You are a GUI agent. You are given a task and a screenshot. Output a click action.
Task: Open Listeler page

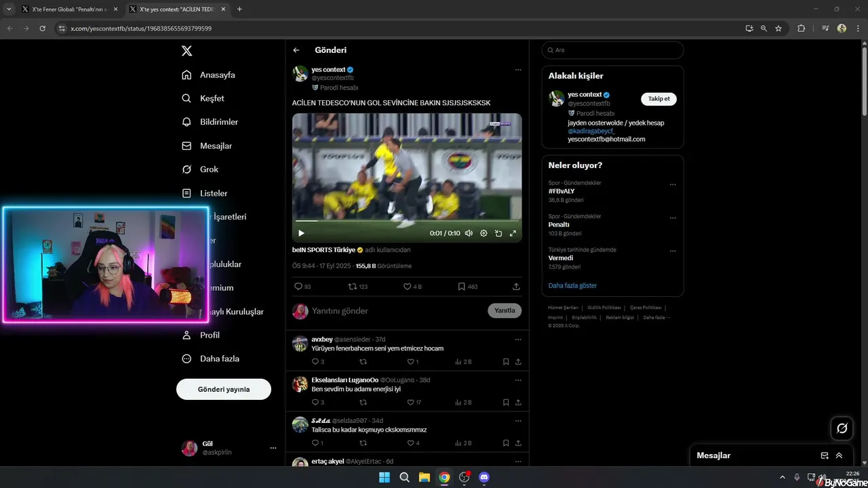click(205, 193)
